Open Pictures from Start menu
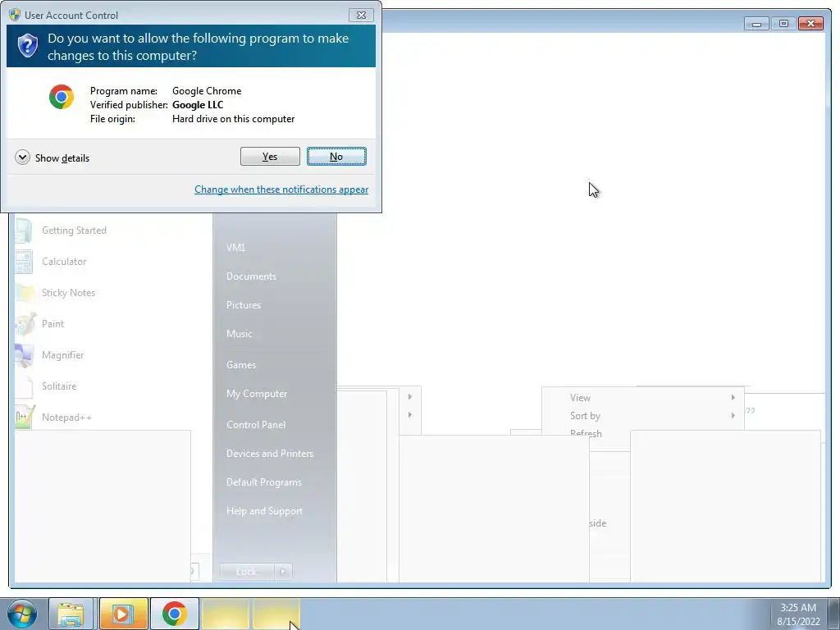Screen dimensions: 840x630 (244, 305)
